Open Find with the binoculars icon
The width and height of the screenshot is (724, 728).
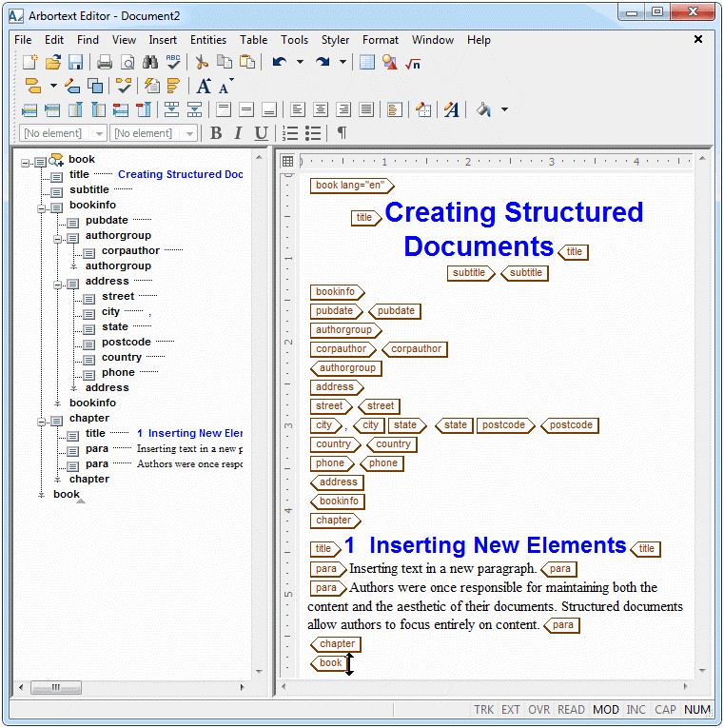click(x=150, y=62)
